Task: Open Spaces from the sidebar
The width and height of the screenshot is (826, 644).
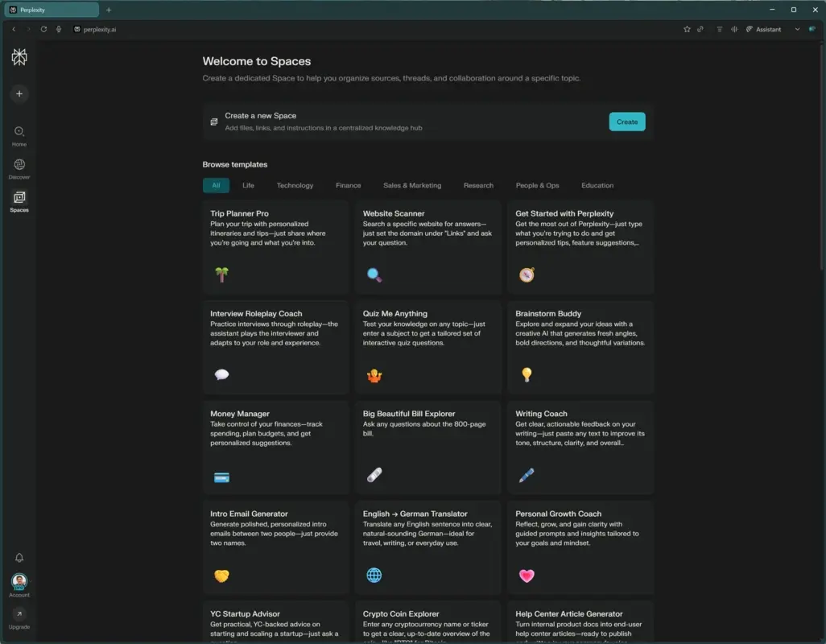Action: tap(19, 200)
